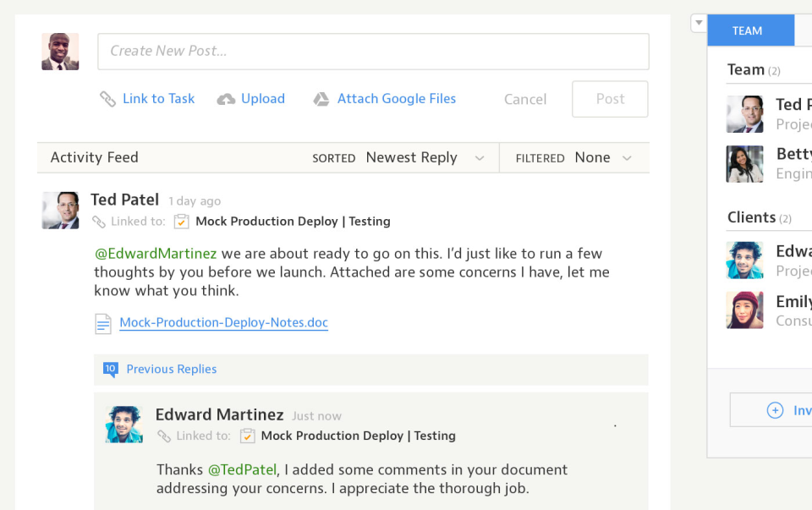
Task: Click the task icon in Edward Martinez's reply
Action: click(247, 436)
